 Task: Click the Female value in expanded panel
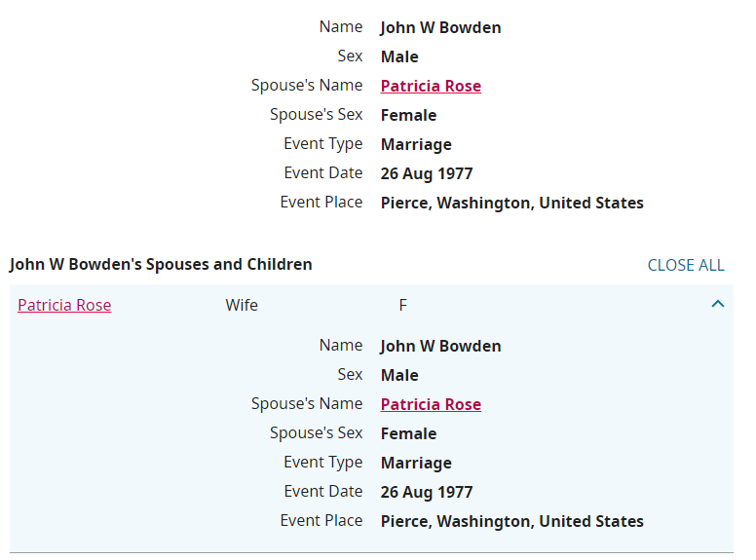tap(408, 434)
